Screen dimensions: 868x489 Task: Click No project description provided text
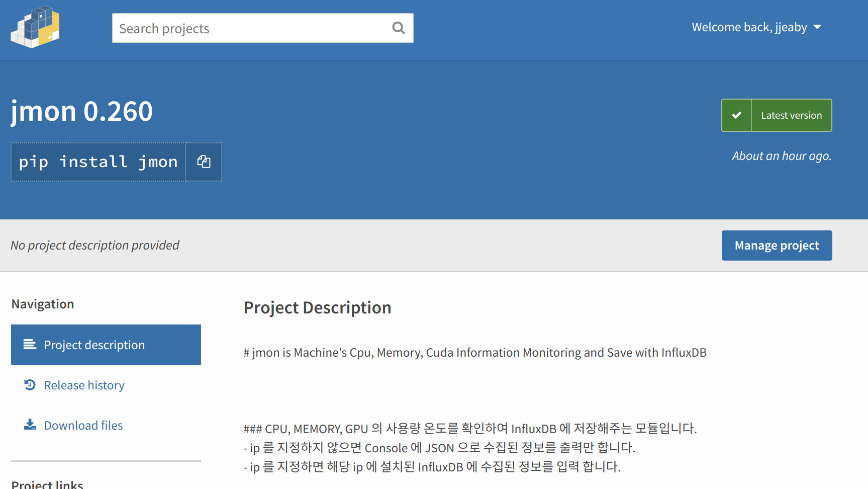pyautogui.click(x=95, y=246)
